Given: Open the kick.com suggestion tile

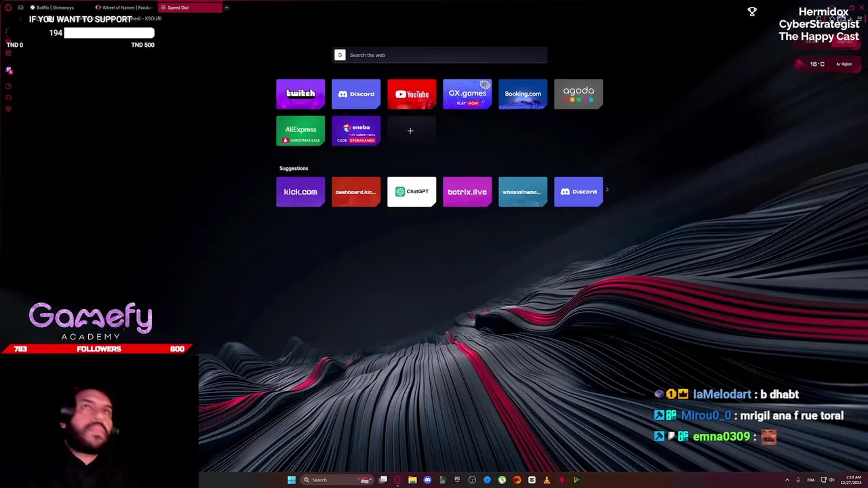Looking at the screenshot, I should coord(300,192).
